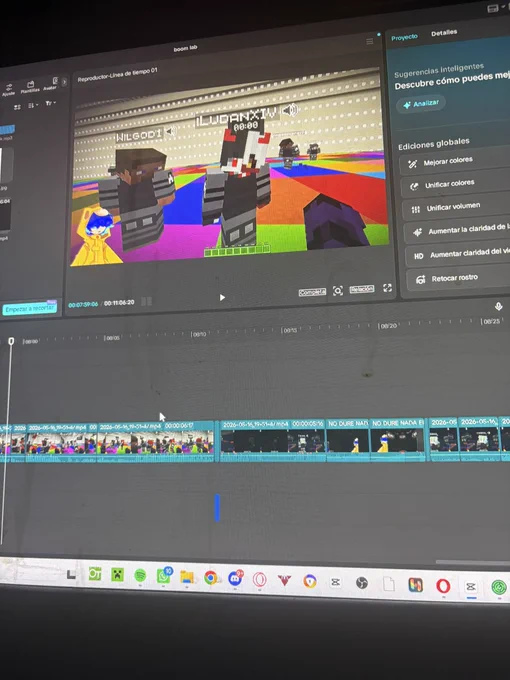The image size is (510, 680).
Task: Click Aumentar la claridad de la voz option
Action: 458,231
